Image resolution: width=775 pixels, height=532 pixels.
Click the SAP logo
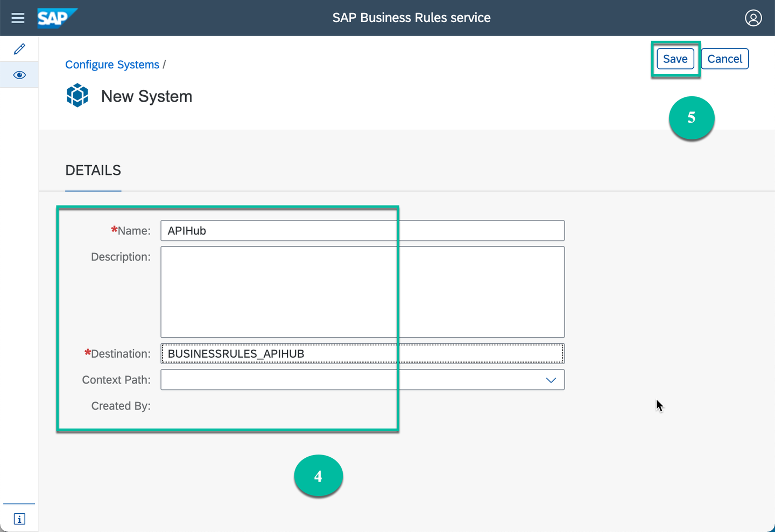click(x=57, y=18)
